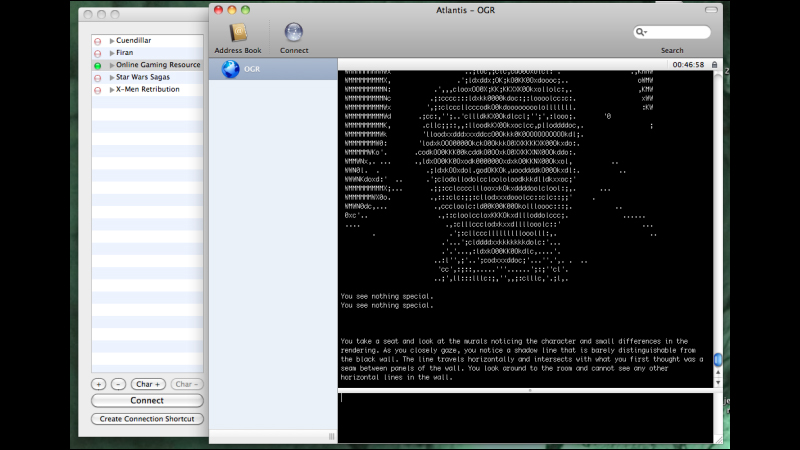The image size is (800, 450).
Task: Select X-Men Retribution in the list
Action: click(147, 89)
